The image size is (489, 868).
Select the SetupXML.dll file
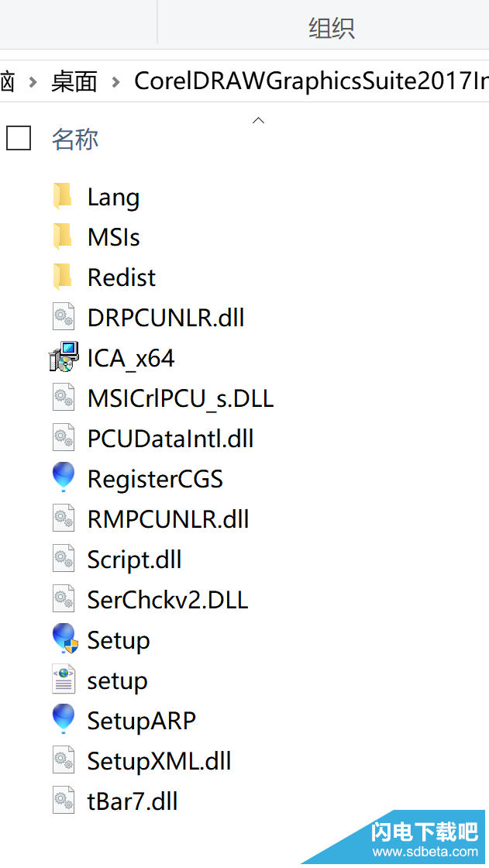pos(159,761)
